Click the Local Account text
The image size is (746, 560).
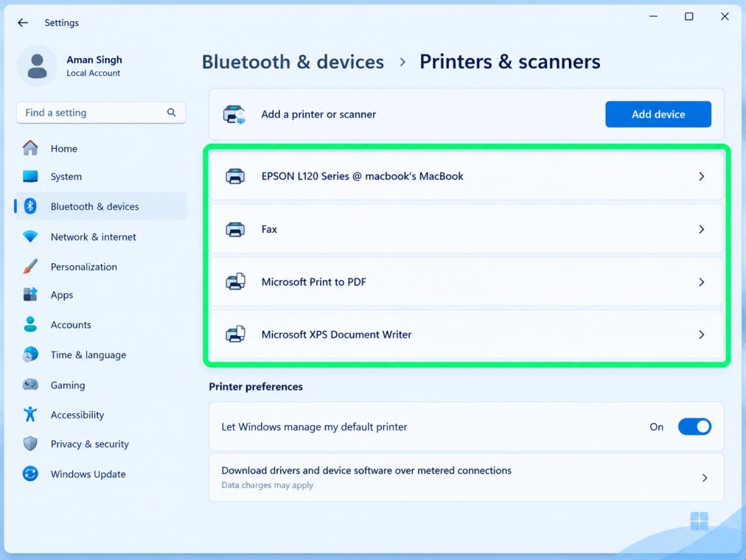pyautogui.click(x=93, y=73)
